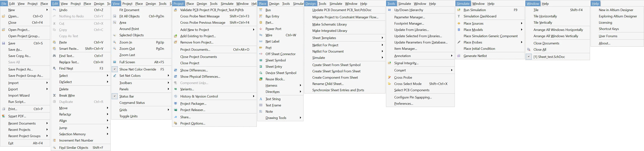Click the Find Text binoculars icon
644x151 pixels.
pos(54,56)
